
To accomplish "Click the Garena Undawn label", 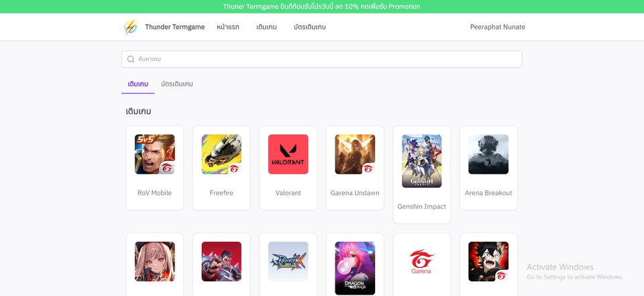I will click(355, 193).
